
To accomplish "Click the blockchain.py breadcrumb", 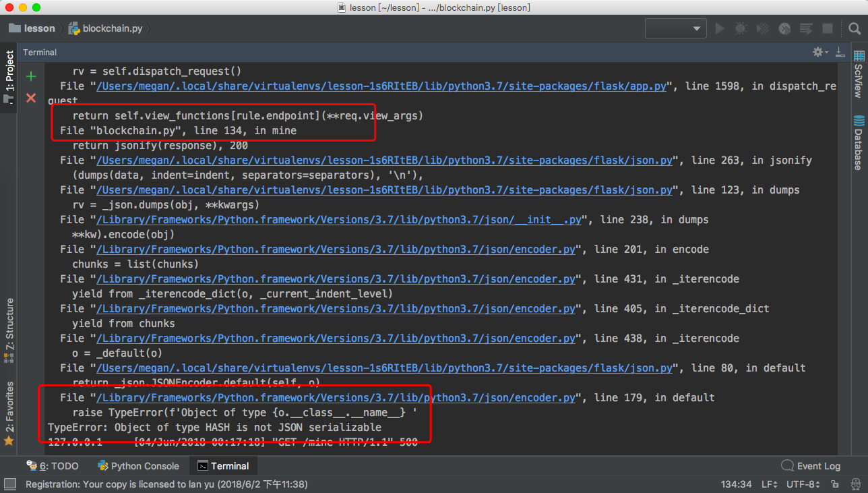I will coord(106,28).
